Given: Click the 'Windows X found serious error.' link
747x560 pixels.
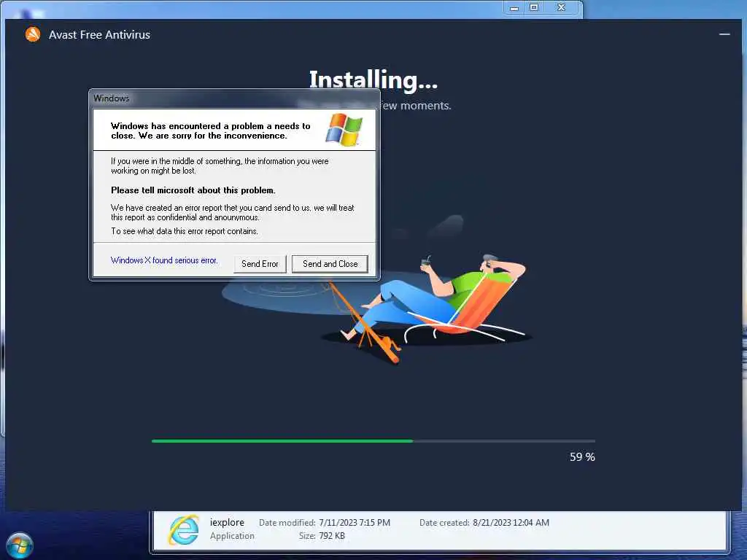Looking at the screenshot, I should coord(164,260).
